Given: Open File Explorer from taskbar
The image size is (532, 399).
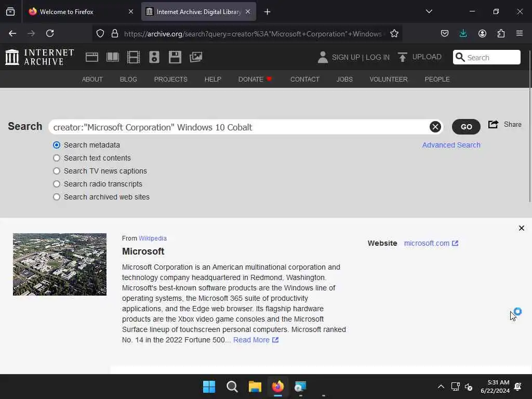Looking at the screenshot, I should [x=255, y=387].
